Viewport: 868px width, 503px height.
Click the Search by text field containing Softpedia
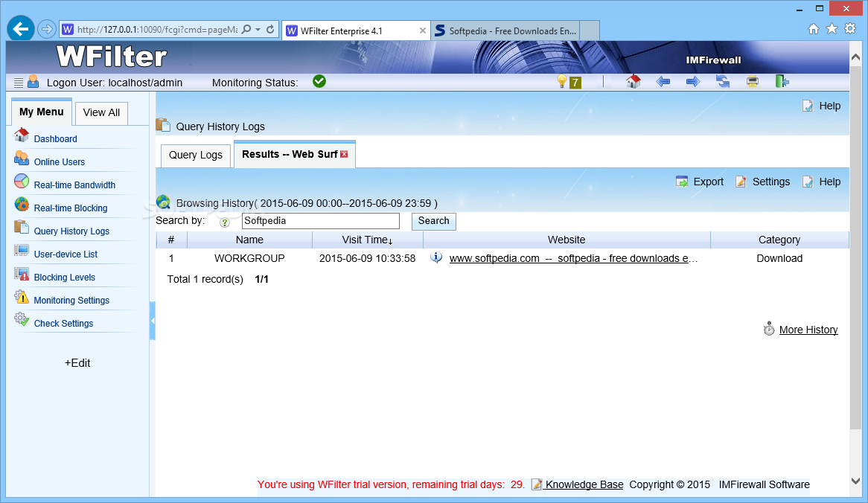(x=321, y=221)
